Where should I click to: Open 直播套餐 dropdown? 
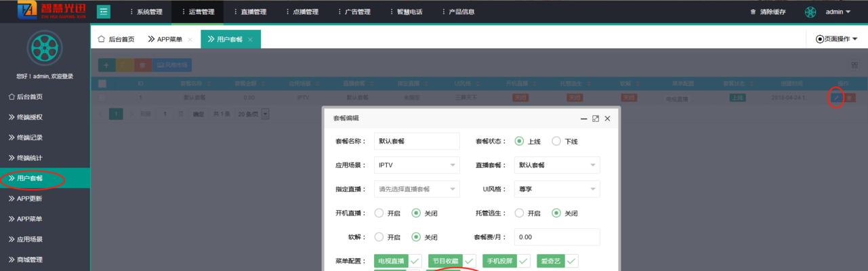tap(557, 165)
